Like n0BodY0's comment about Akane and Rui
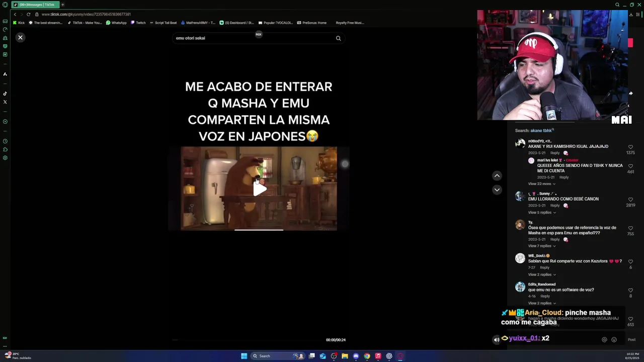Image resolution: width=644 pixels, height=362 pixels. point(630,147)
